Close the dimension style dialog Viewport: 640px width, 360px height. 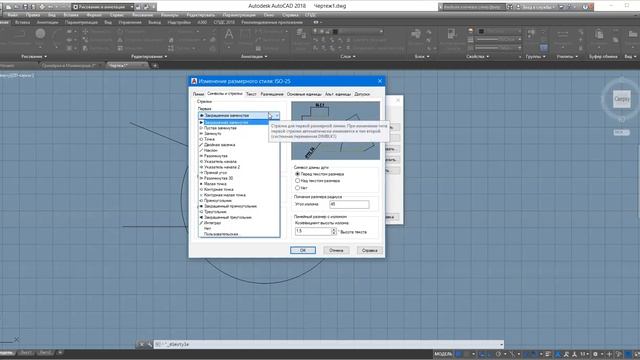380,81
